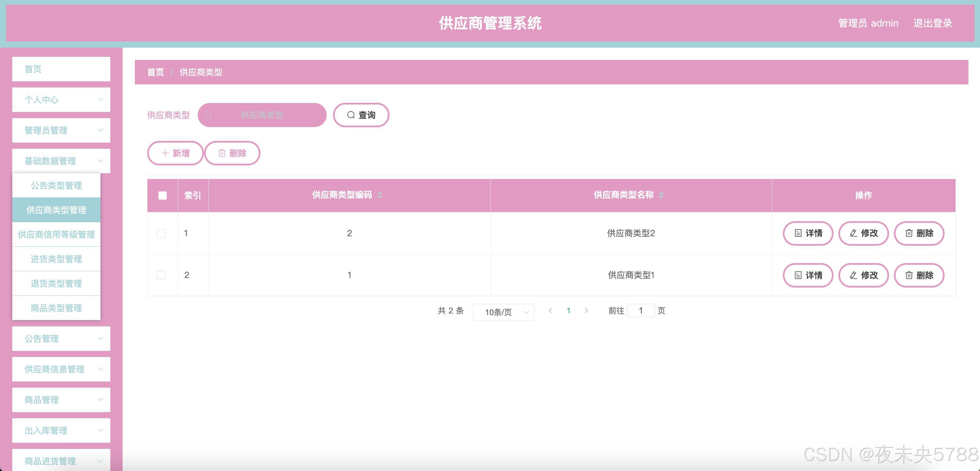980x471 pixels.
Task: Sort by the 供应商类型编码 column arrows
Action: [x=379, y=195]
